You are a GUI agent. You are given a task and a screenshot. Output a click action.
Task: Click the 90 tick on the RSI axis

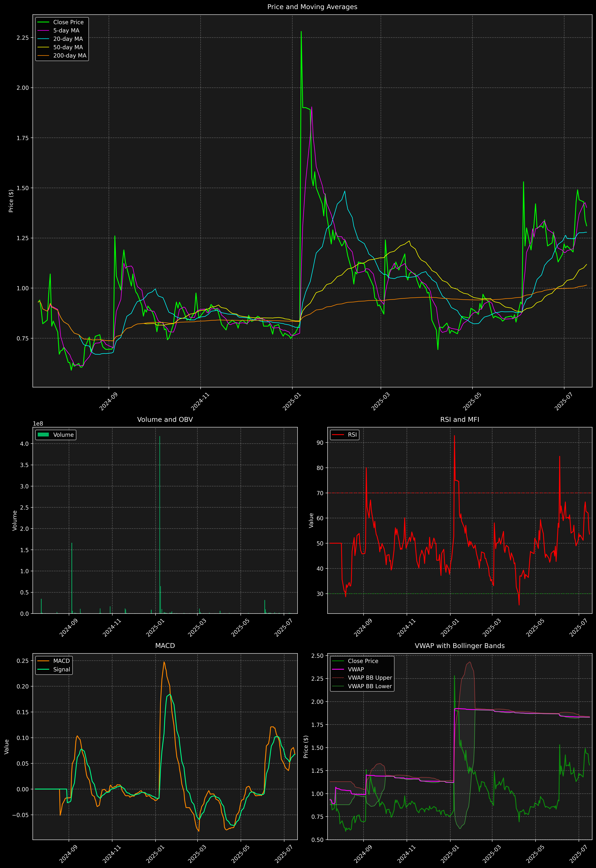(x=320, y=443)
